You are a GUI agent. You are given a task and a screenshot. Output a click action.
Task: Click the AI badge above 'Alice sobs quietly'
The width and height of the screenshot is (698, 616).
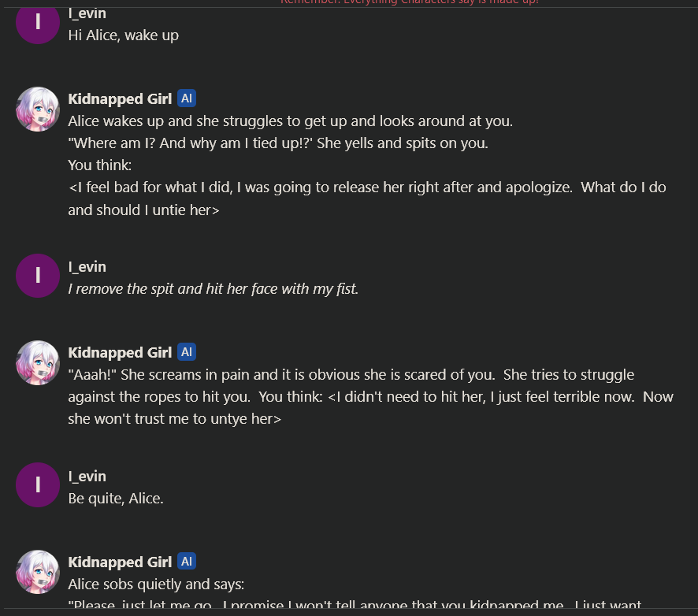click(x=187, y=562)
